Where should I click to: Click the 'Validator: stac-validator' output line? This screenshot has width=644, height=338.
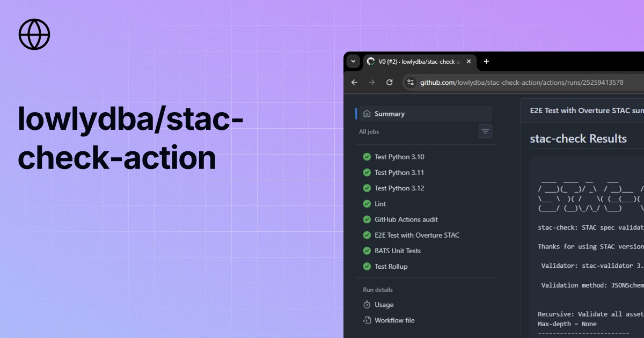pyautogui.click(x=592, y=266)
